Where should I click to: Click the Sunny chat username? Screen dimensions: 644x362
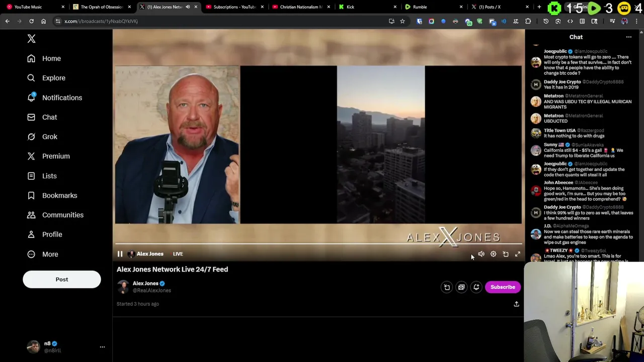click(x=550, y=145)
